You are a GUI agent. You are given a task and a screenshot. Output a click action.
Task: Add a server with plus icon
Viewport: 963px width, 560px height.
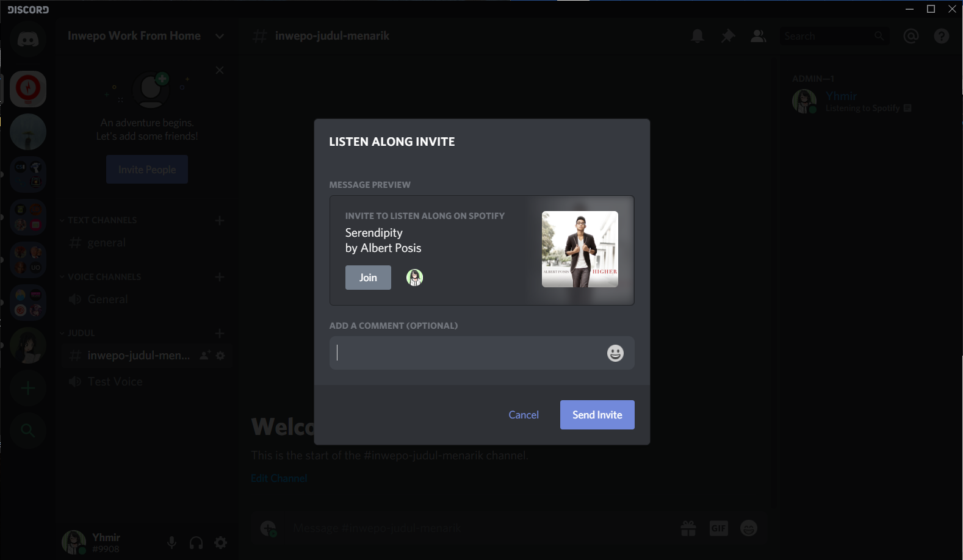pyautogui.click(x=28, y=389)
